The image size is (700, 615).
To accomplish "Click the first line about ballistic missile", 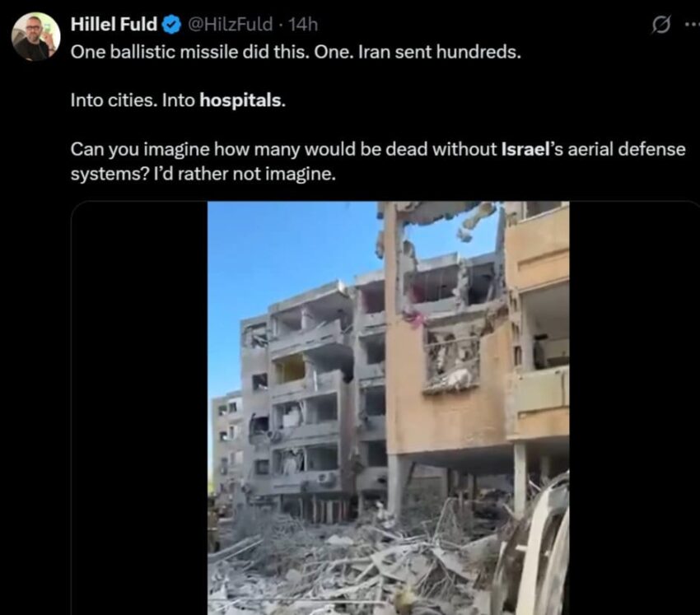I will pyautogui.click(x=296, y=52).
